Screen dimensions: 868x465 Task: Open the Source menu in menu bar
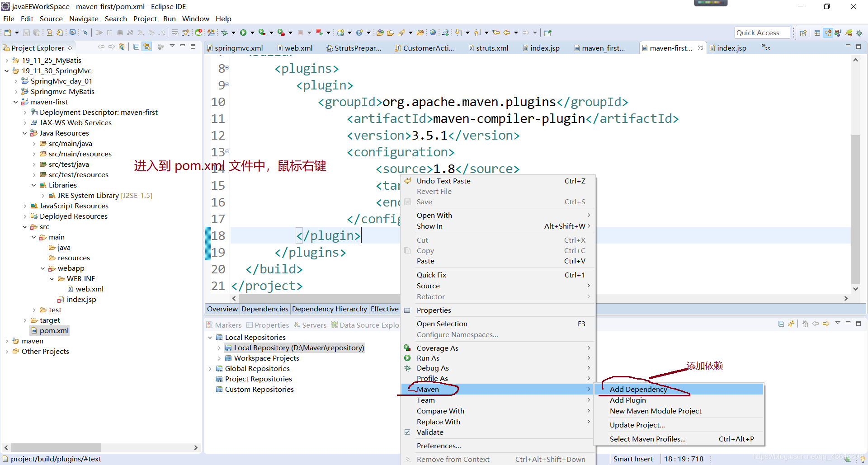pos(51,19)
